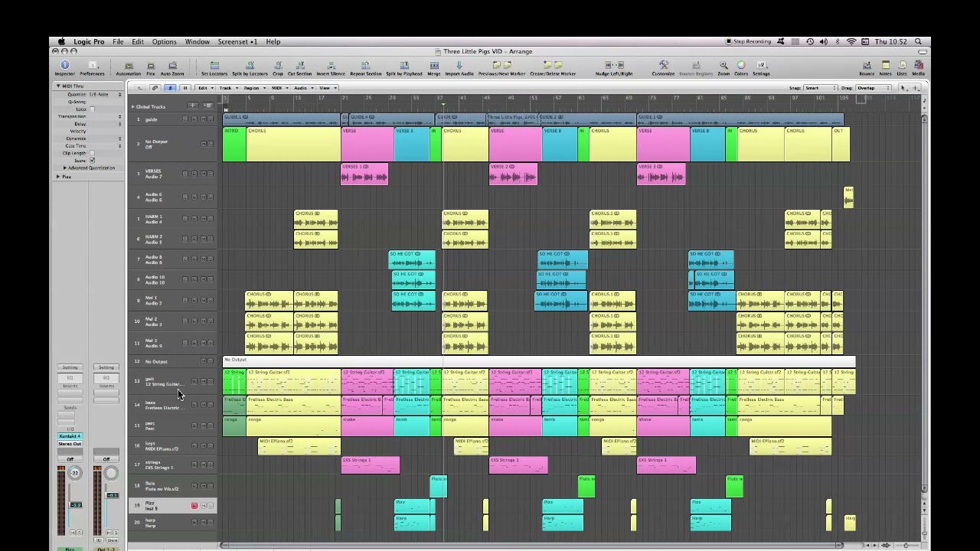The width and height of the screenshot is (980, 551).
Task: Click the pan knob on channel strip
Action: (75, 473)
